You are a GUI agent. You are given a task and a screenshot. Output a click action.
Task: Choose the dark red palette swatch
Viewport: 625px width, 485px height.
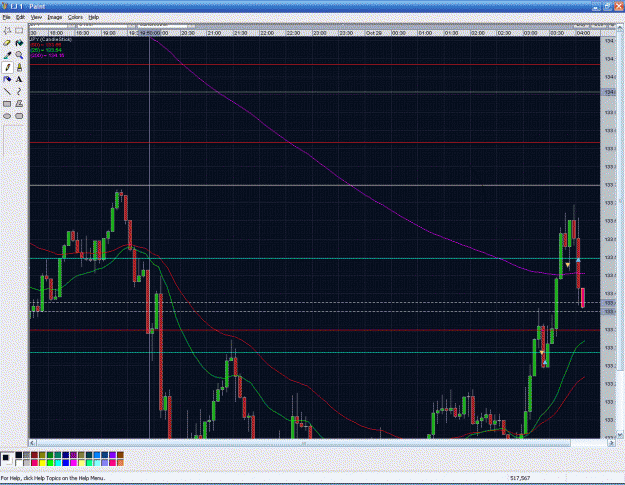click(34, 455)
